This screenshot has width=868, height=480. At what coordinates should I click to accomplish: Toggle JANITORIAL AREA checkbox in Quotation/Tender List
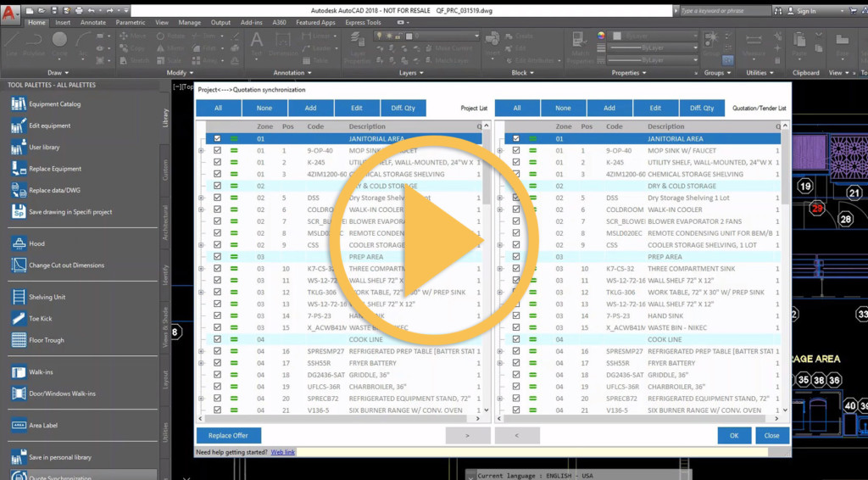click(x=516, y=139)
